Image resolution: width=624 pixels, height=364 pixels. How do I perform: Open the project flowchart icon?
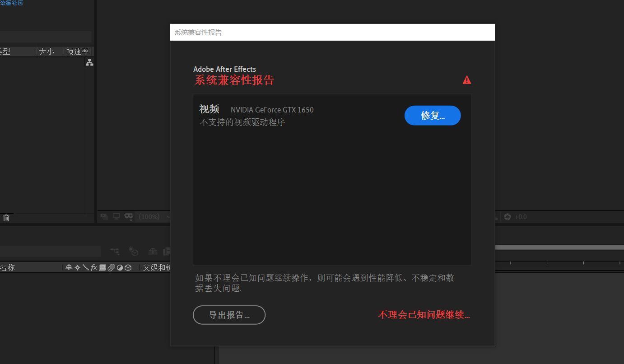coord(89,63)
